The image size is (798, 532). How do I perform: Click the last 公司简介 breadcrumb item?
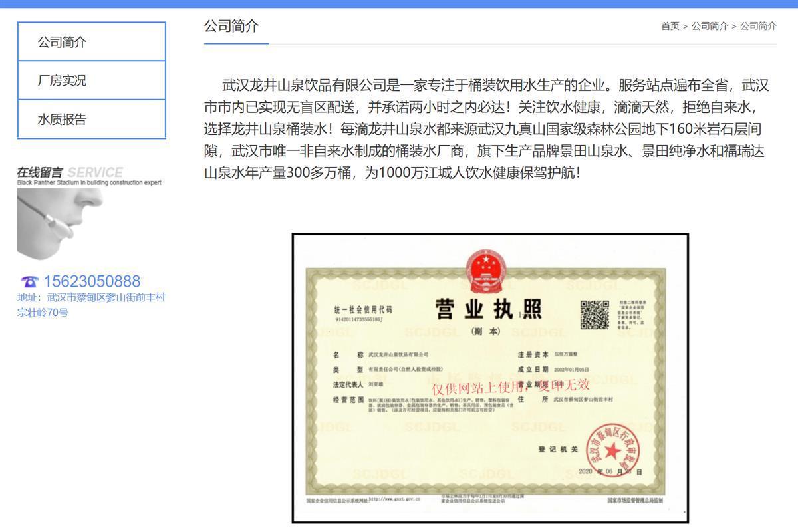758,26
